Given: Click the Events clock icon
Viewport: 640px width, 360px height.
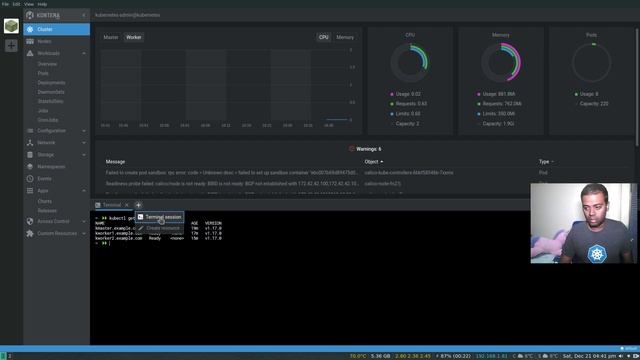Looking at the screenshot, I should click(x=30, y=179).
